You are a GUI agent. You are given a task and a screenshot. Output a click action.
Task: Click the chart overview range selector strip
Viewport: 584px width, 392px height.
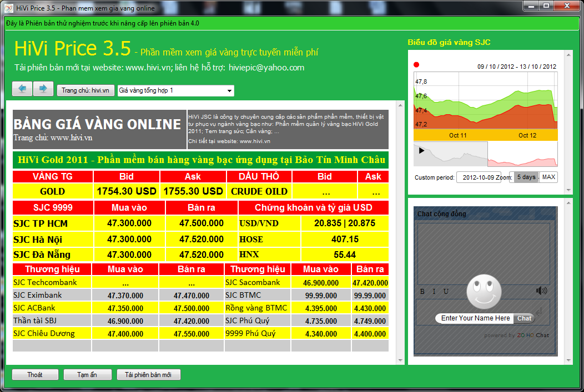(486, 154)
